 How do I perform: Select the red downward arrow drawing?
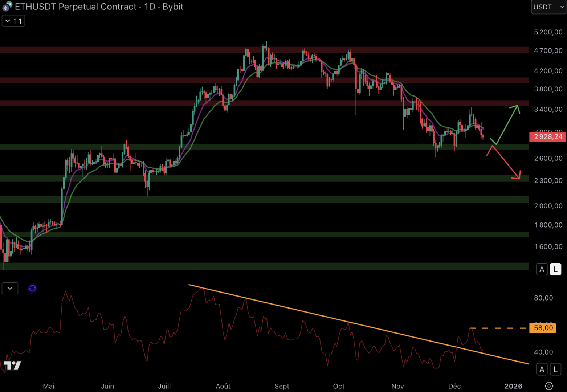505,162
